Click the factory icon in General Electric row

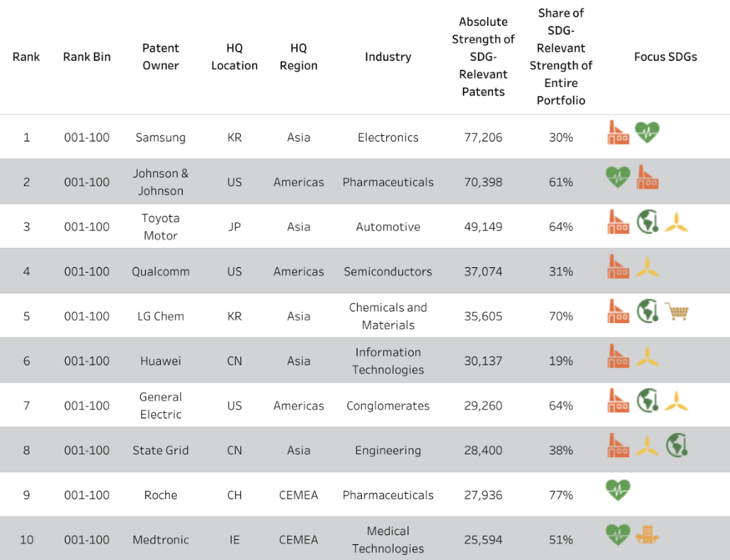(618, 401)
